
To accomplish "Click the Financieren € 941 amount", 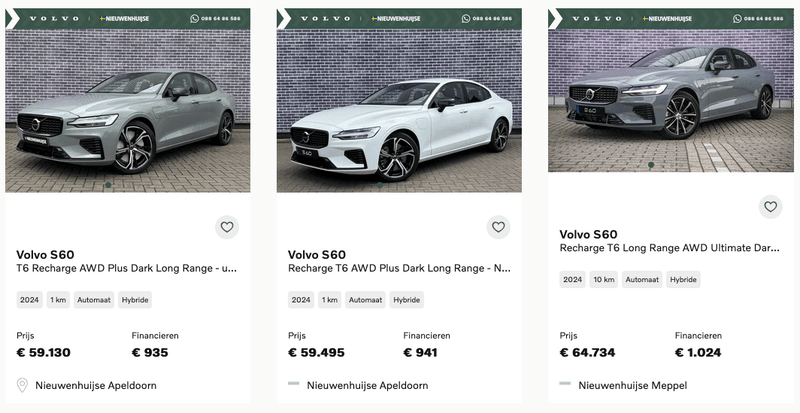I will pos(420,352).
